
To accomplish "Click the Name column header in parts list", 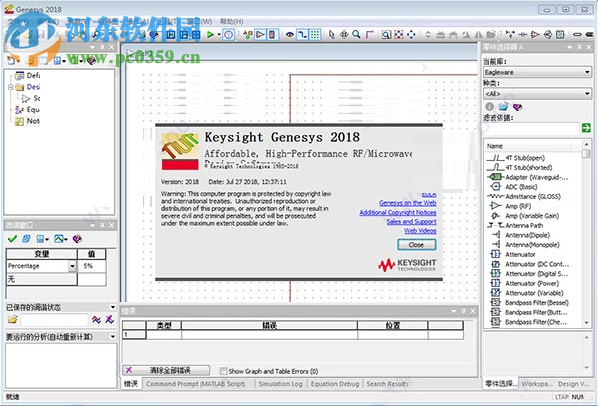I will [x=528, y=146].
